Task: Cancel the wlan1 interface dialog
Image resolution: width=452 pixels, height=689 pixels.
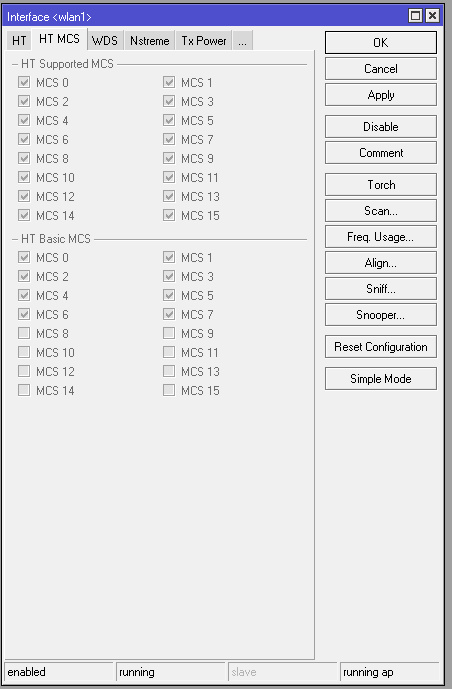Action: [x=380, y=69]
